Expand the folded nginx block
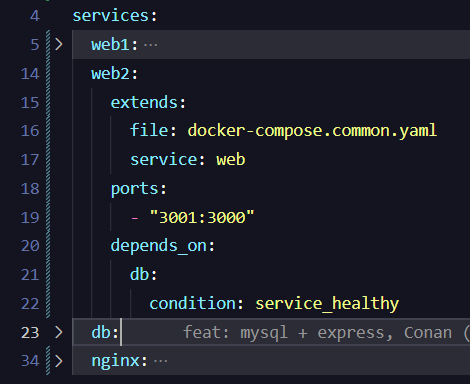470x384 pixels. point(59,361)
